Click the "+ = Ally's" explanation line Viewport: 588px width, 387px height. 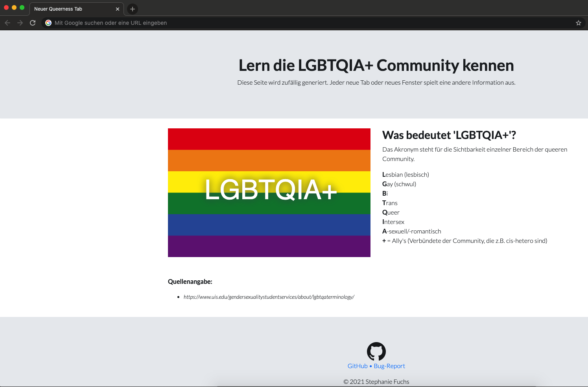point(465,241)
